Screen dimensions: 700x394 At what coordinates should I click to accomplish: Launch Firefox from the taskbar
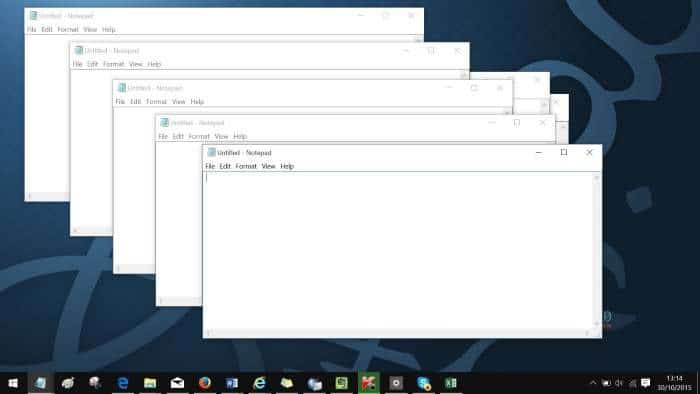click(204, 383)
